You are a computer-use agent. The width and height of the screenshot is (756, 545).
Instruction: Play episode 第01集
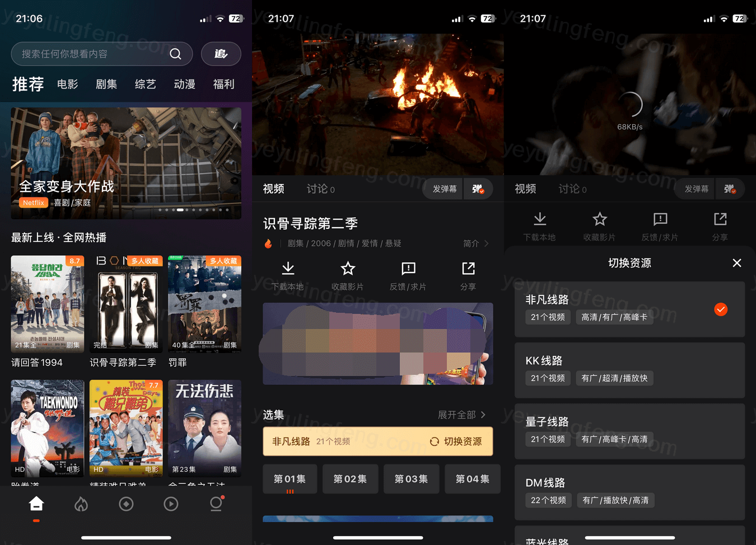click(x=290, y=479)
